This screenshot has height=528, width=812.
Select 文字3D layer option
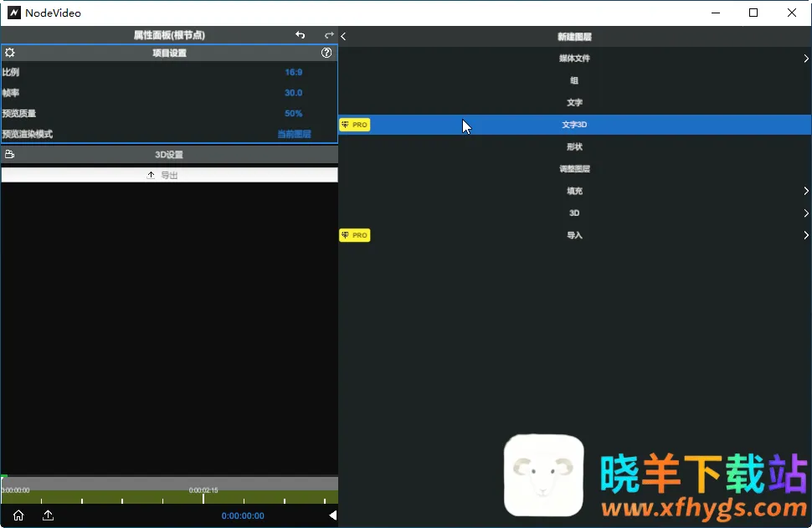(x=574, y=125)
